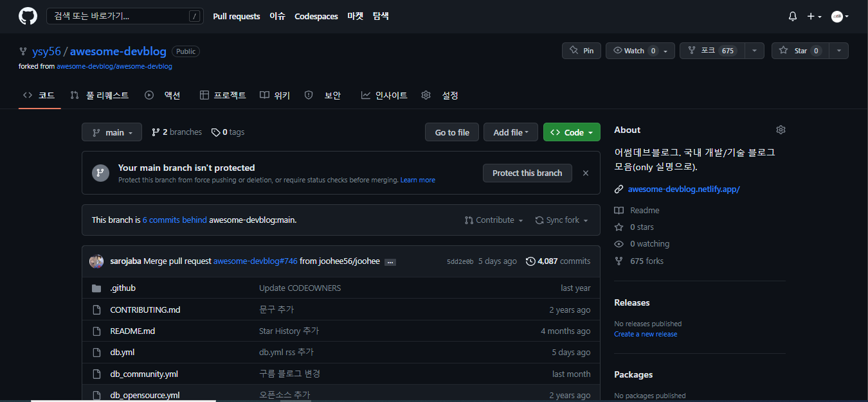This screenshot has height=402, width=868.
Task: Open the user avatar menu
Action: 840,17
